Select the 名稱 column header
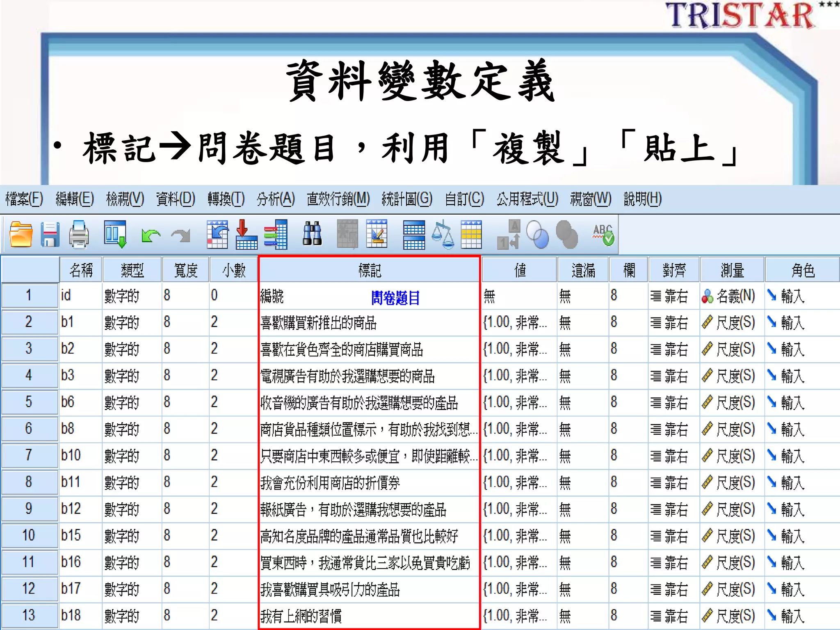The height and width of the screenshot is (630, 840). coord(81,270)
